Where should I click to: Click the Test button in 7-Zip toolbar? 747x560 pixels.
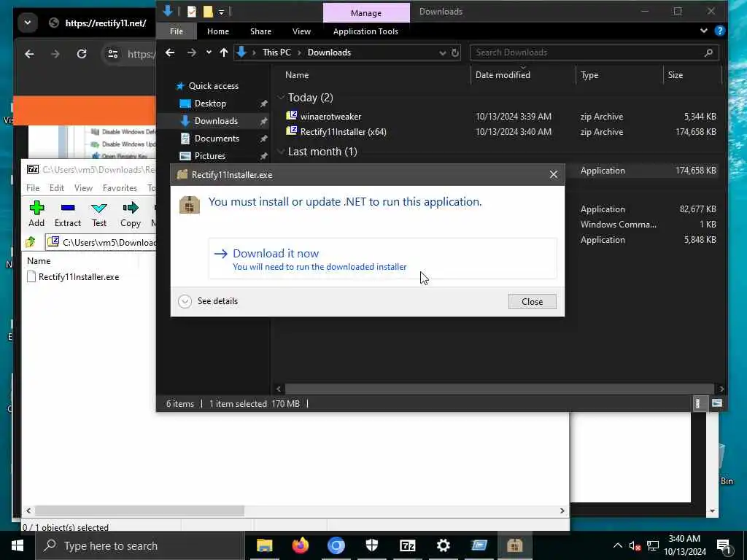pyautogui.click(x=99, y=214)
